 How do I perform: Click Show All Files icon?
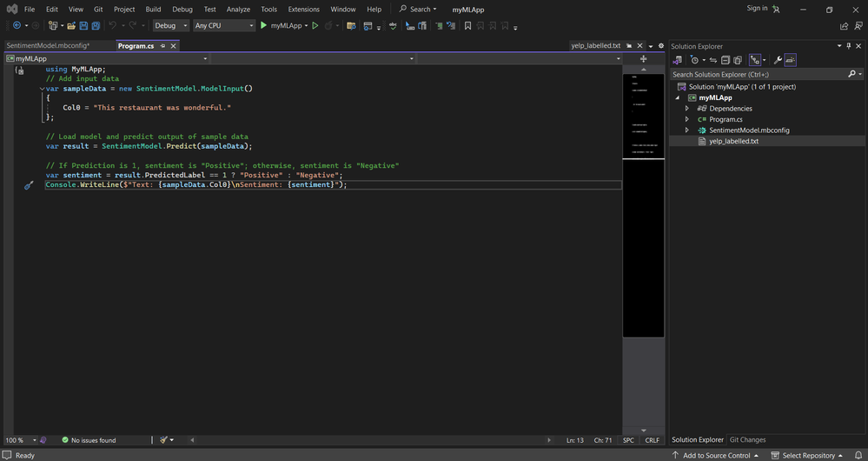(x=738, y=60)
